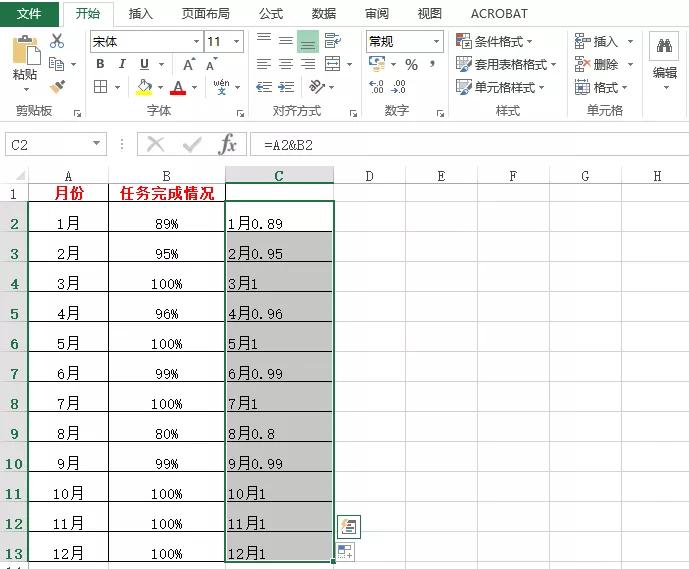
Task: Click the Paste clipboard icon
Action: pyautogui.click(x=26, y=50)
